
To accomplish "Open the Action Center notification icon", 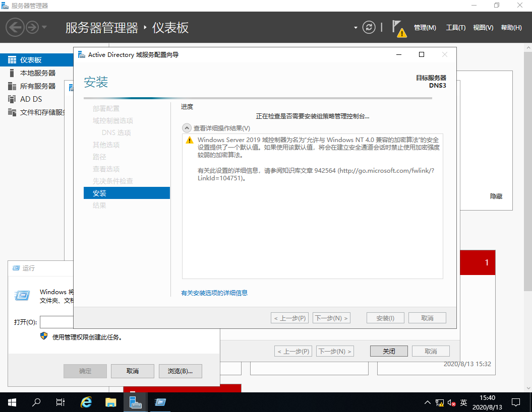I will tap(516, 402).
